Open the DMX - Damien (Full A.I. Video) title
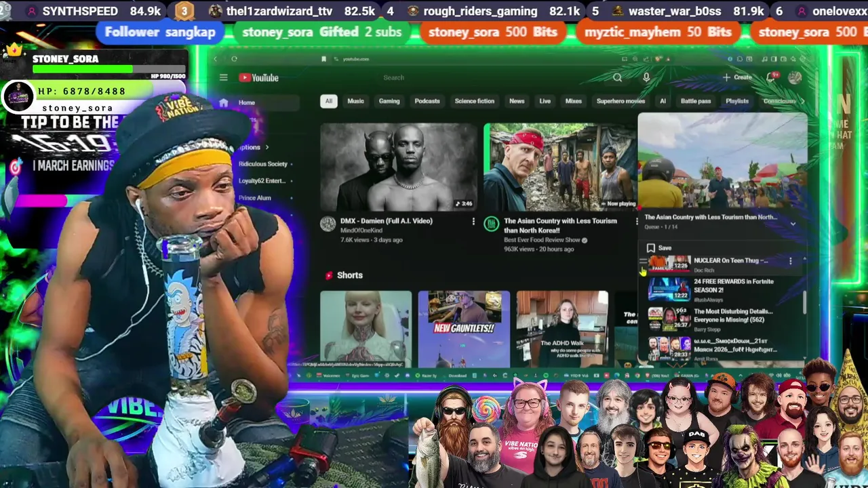The width and height of the screenshot is (868, 488). pos(387,221)
